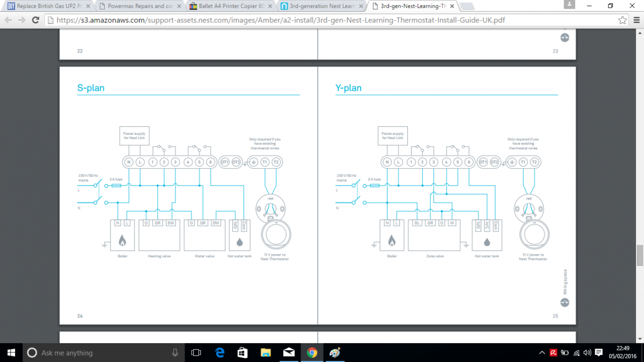This screenshot has height=362, width=644.
Task: Click the Task View icon
Action: coord(196,352)
